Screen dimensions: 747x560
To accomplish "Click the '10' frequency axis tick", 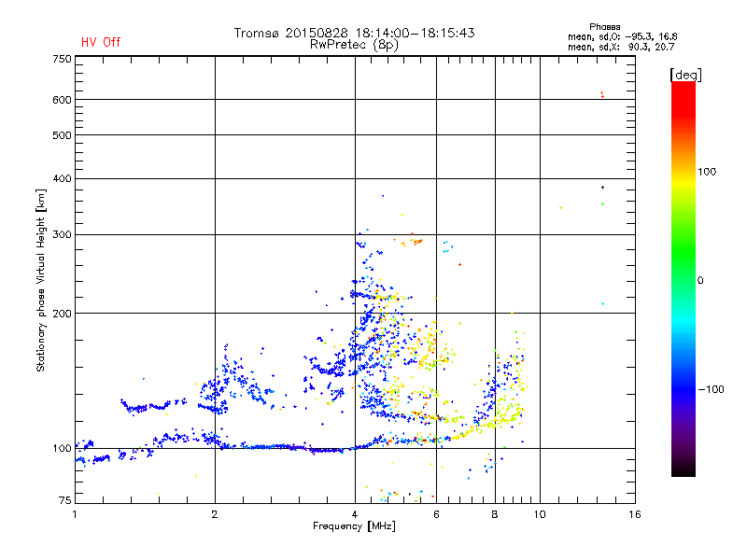I will pos(540,514).
